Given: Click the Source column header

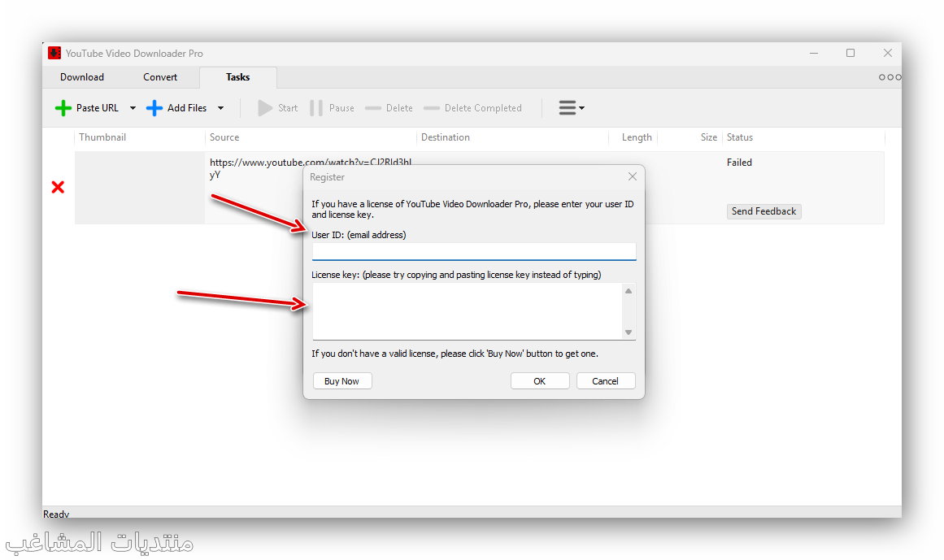Looking at the screenshot, I should (224, 137).
